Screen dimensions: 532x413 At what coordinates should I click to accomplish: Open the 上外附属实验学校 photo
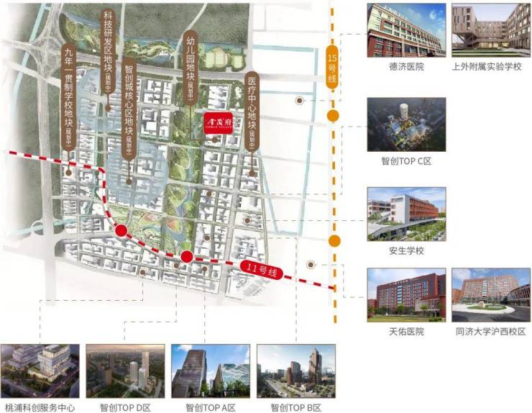tap(491, 30)
